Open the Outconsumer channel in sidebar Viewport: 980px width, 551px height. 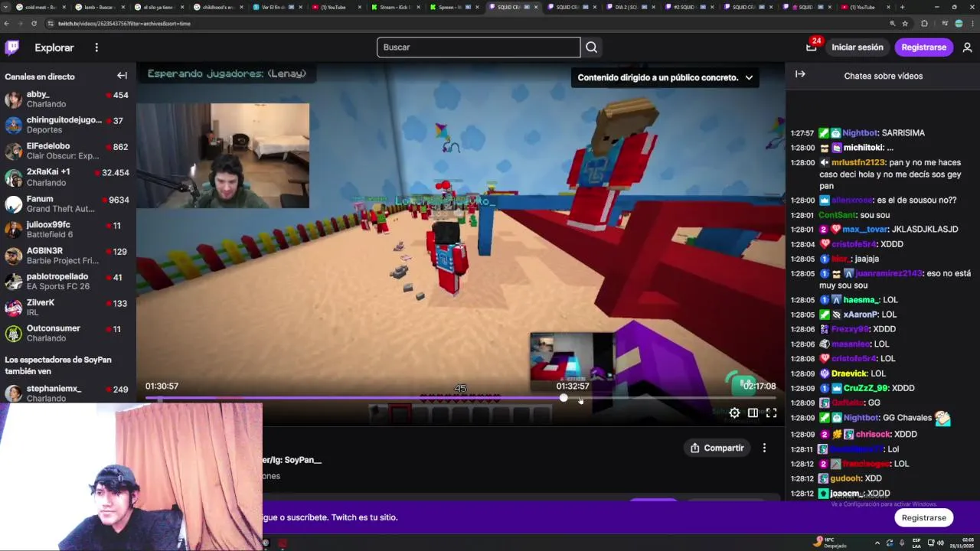coord(68,334)
